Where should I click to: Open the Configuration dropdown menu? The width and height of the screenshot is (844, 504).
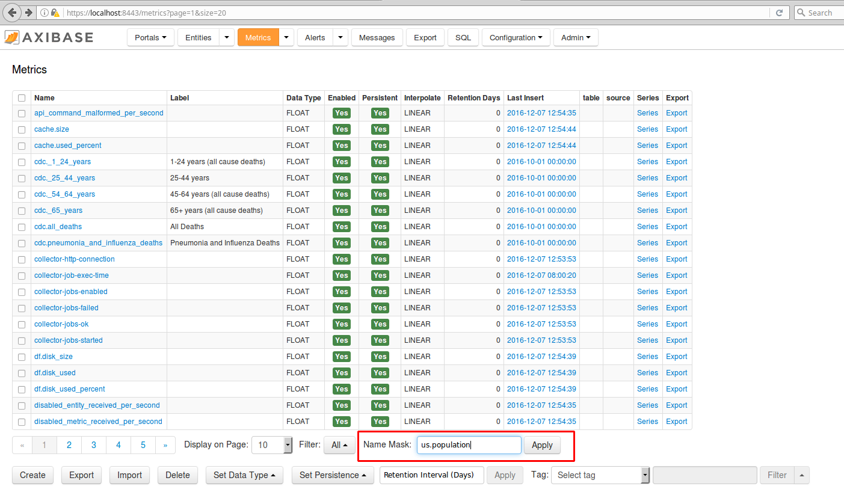(516, 37)
